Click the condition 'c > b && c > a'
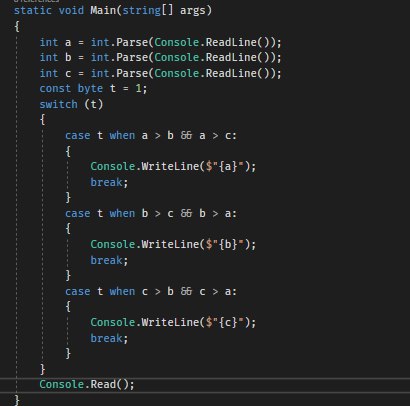This screenshot has height=406, width=410. pyautogui.click(x=186, y=291)
